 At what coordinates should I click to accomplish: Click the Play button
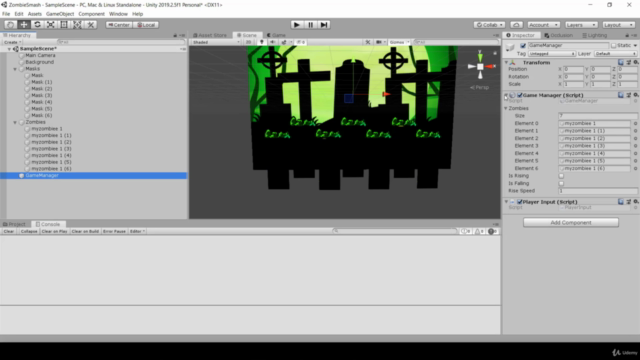(x=297, y=25)
